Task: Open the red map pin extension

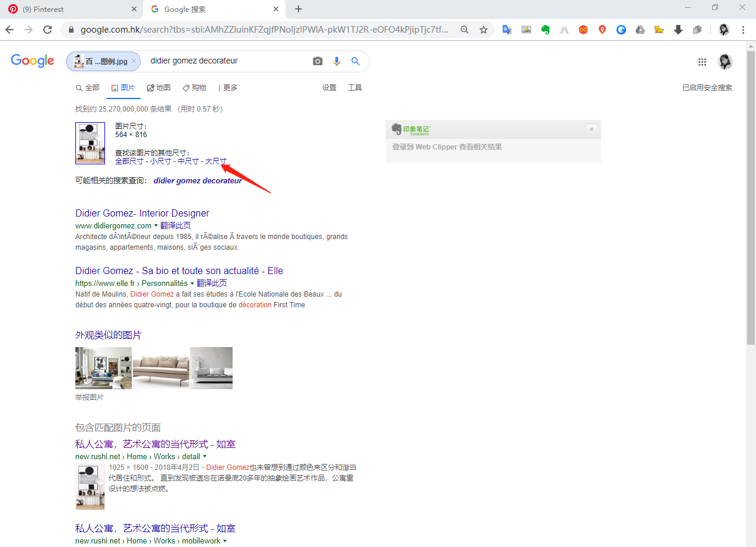Action: 602,30
